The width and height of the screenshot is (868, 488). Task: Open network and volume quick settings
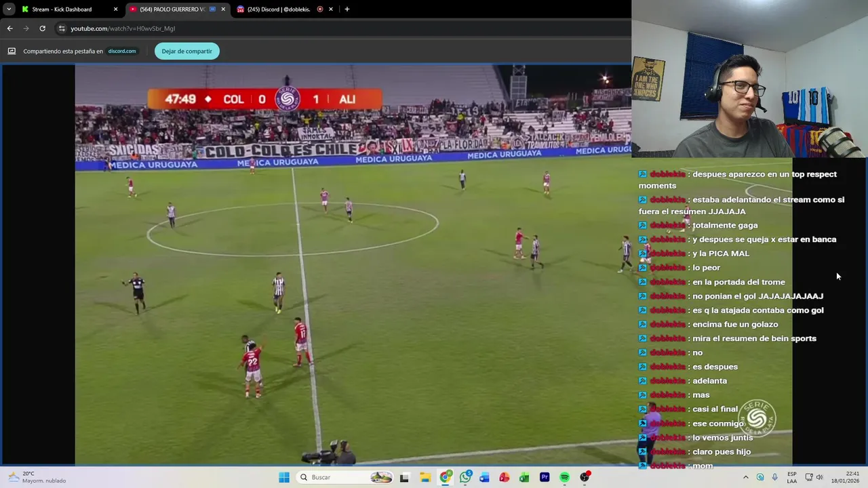(814, 477)
